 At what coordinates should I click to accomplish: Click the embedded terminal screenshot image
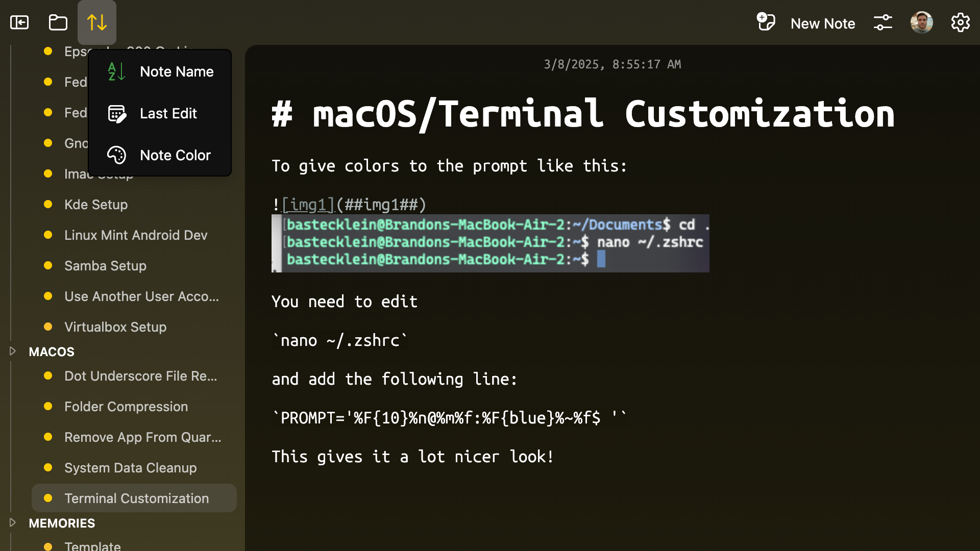click(490, 243)
